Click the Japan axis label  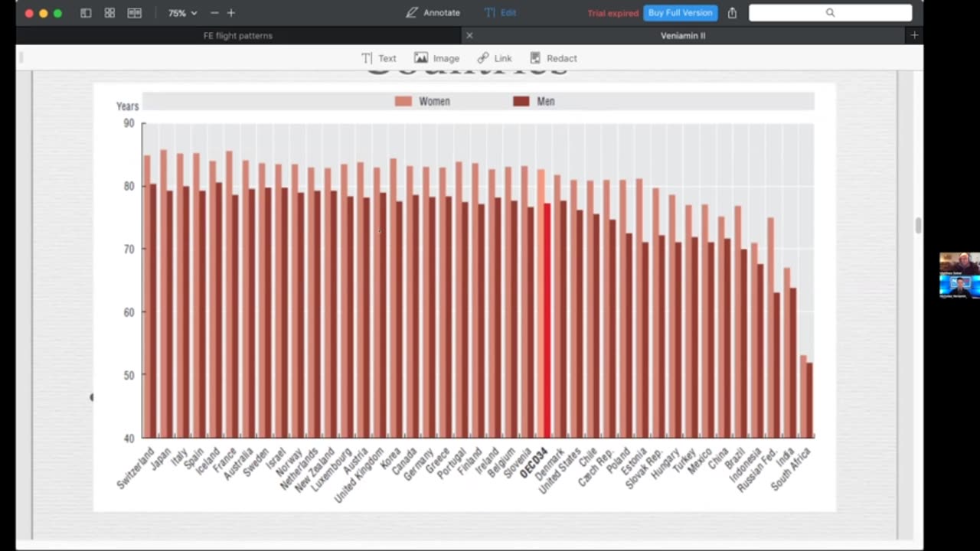161,459
